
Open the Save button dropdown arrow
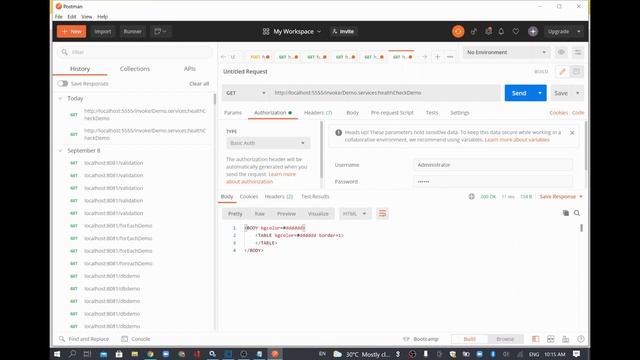(x=577, y=93)
